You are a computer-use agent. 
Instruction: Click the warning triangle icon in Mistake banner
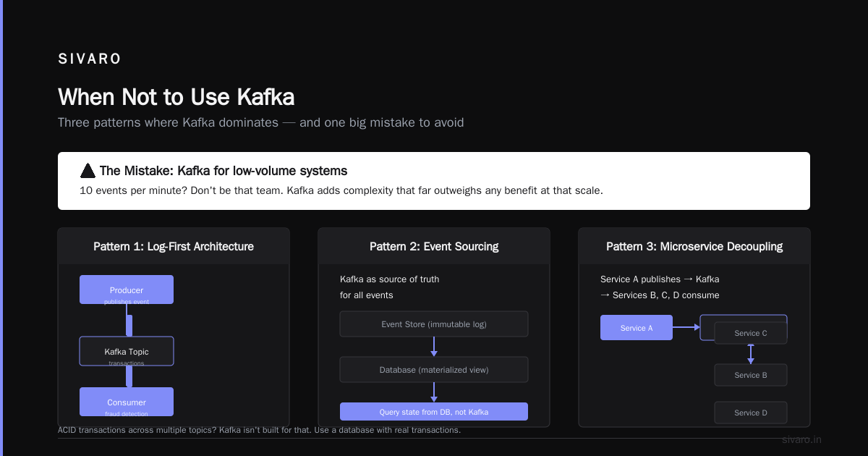click(88, 171)
